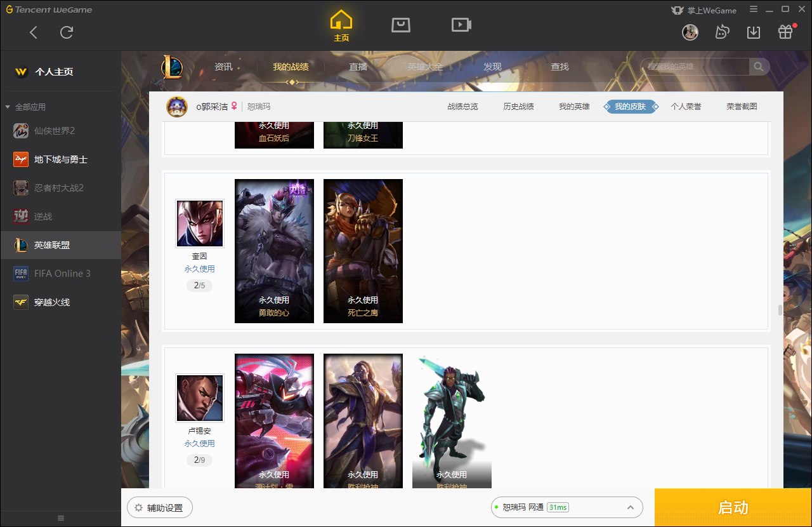Open the WeGame mascot messages icon

pyautogui.click(x=722, y=32)
